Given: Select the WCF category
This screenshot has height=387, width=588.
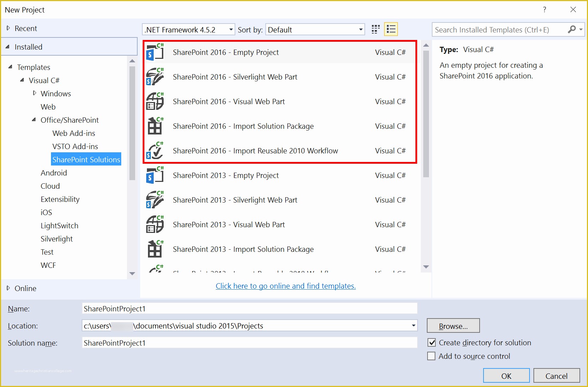Looking at the screenshot, I should 48,265.
